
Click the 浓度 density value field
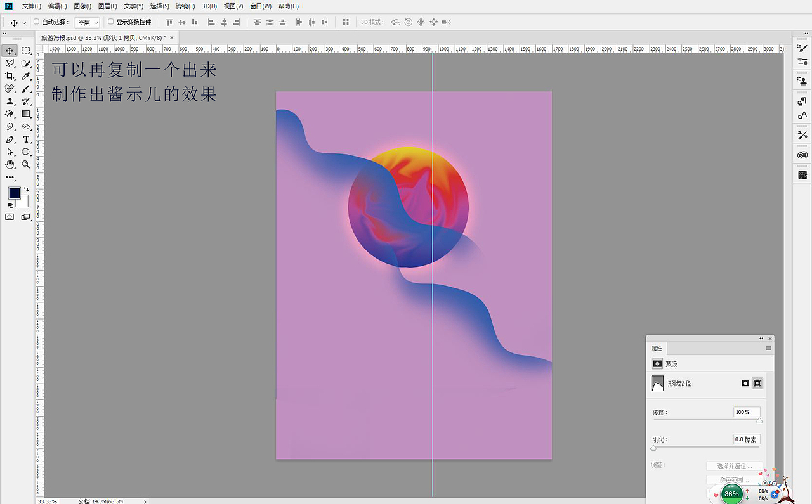[x=747, y=412]
